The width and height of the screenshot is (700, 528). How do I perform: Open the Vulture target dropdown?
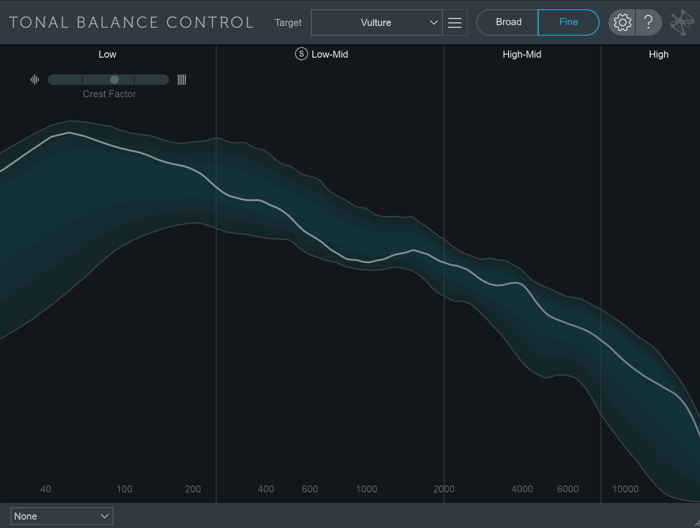click(x=376, y=23)
